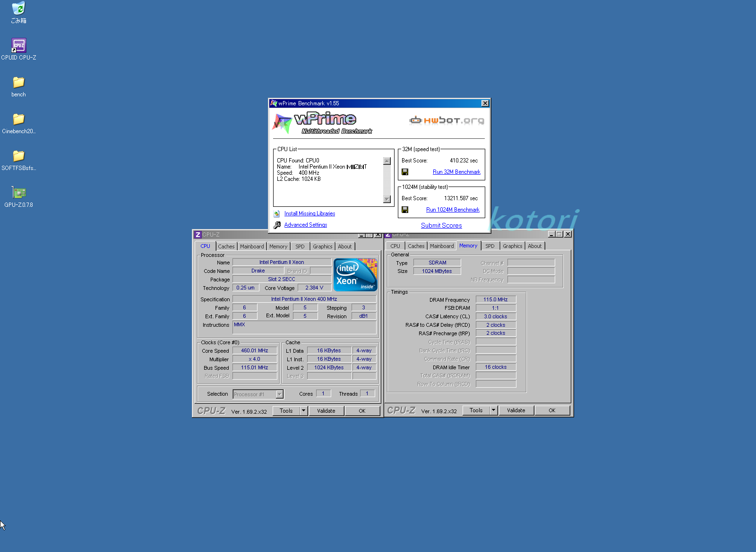Click the DRAM Frequency 115.0 MHz value
756x552 pixels.
click(496, 300)
